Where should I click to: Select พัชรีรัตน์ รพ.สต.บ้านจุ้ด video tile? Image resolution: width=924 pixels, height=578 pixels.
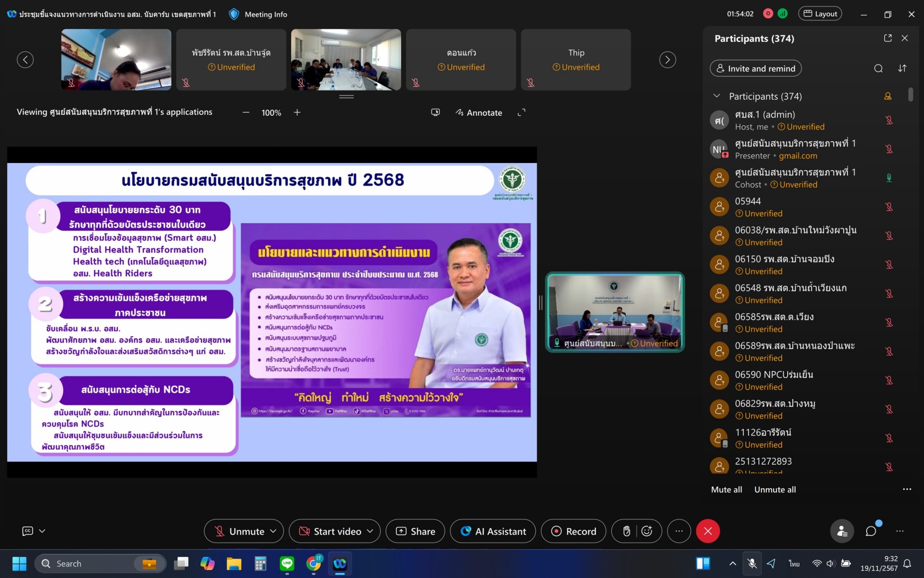[231, 60]
